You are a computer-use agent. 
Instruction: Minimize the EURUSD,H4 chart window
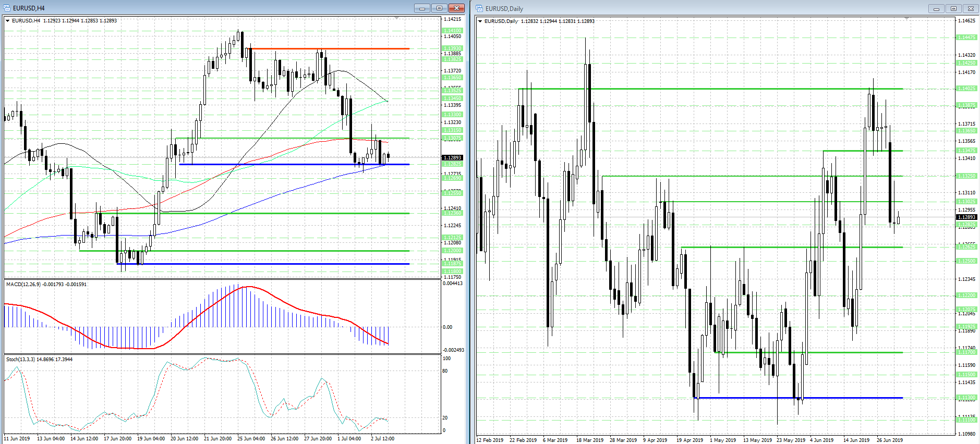point(422,8)
